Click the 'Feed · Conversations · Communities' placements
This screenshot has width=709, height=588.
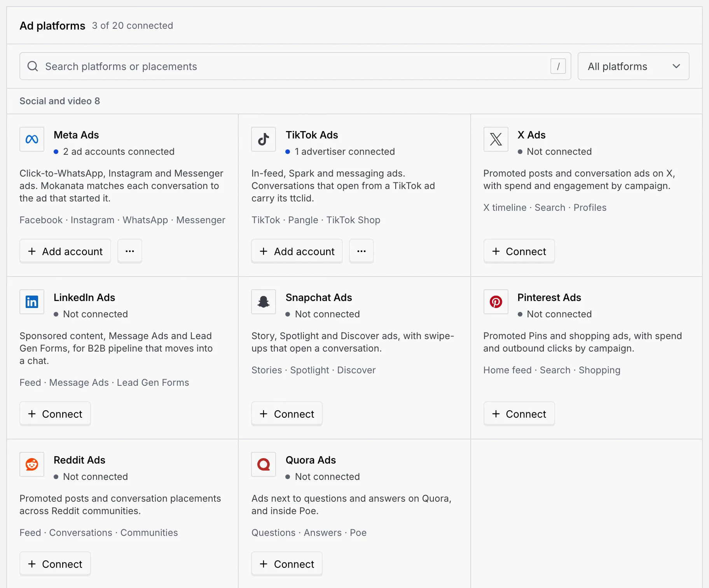(99, 533)
